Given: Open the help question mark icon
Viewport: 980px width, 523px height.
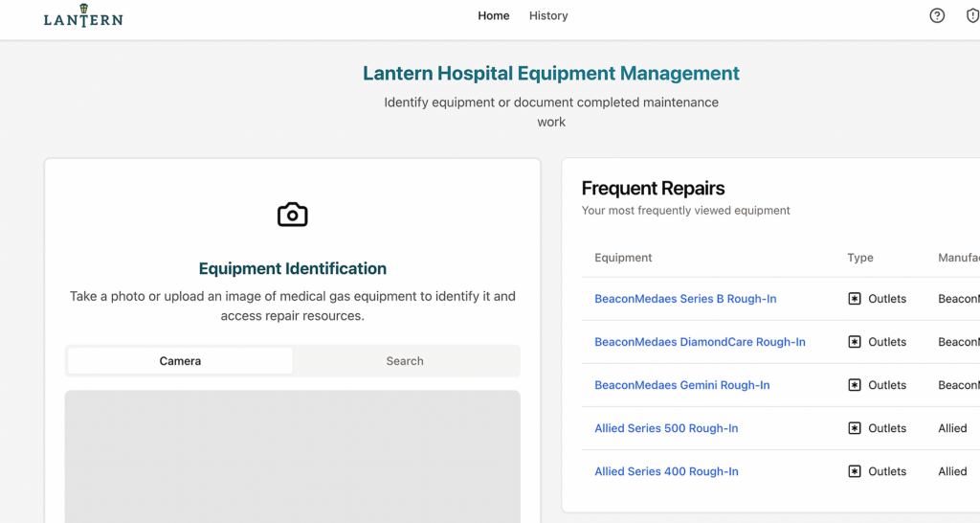Looking at the screenshot, I should [937, 15].
